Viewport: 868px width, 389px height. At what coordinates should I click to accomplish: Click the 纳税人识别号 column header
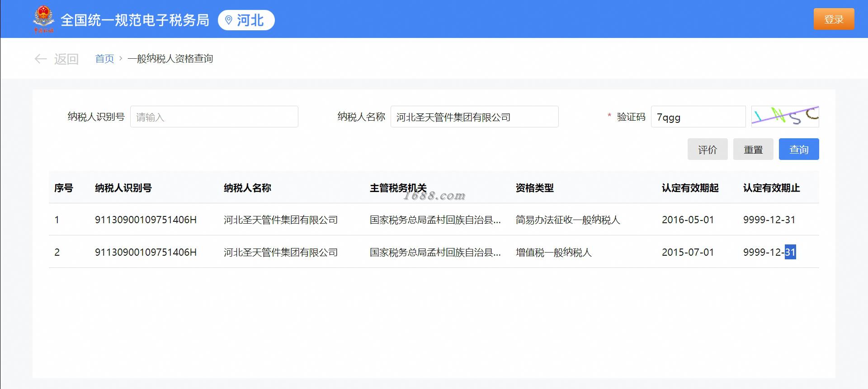[123, 188]
